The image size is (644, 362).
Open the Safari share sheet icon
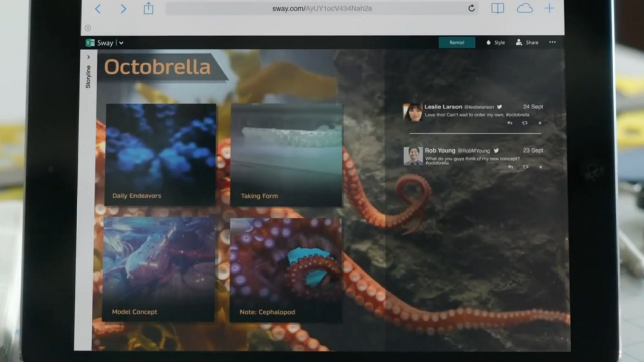click(x=148, y=8)
